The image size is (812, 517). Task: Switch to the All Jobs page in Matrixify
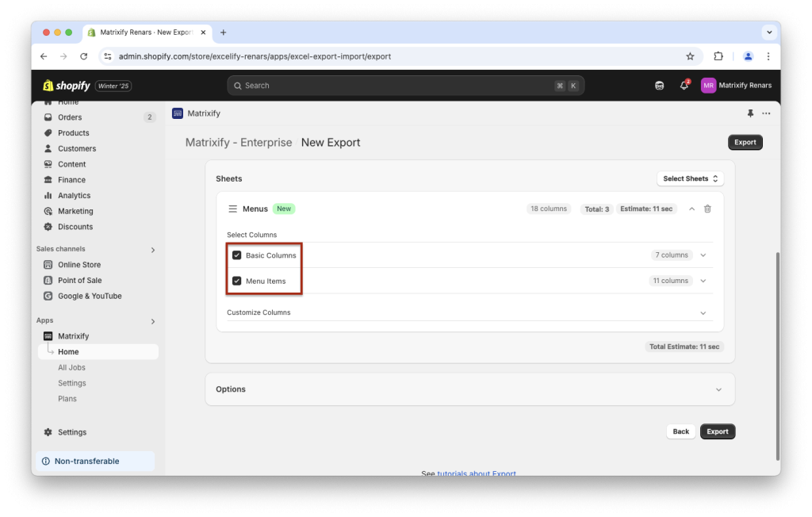[x=71, y=367]
